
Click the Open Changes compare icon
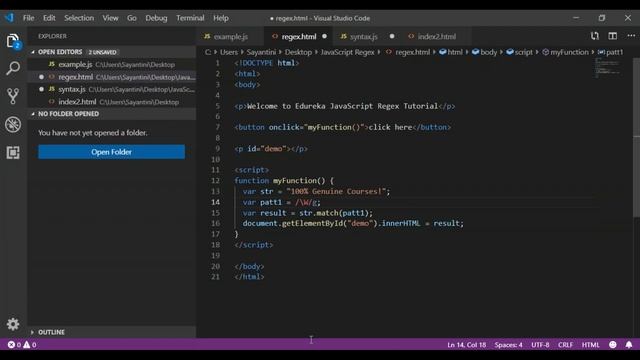(595, 36)
